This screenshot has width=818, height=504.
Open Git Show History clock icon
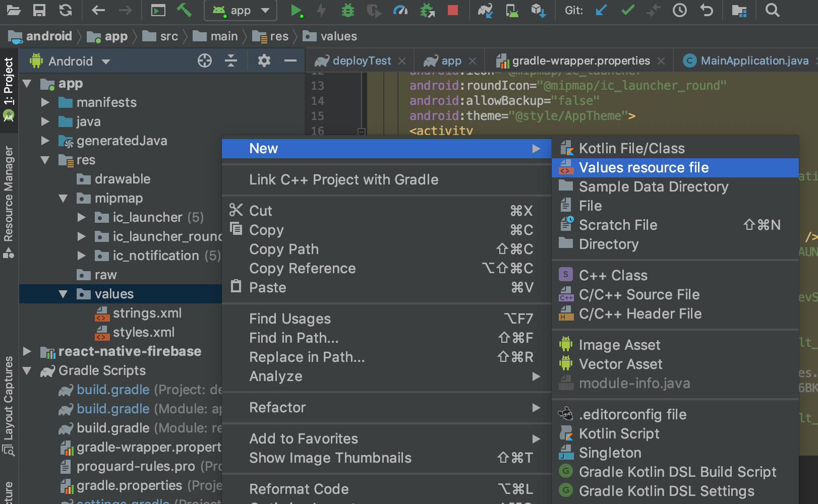click(x=680, y=10)
